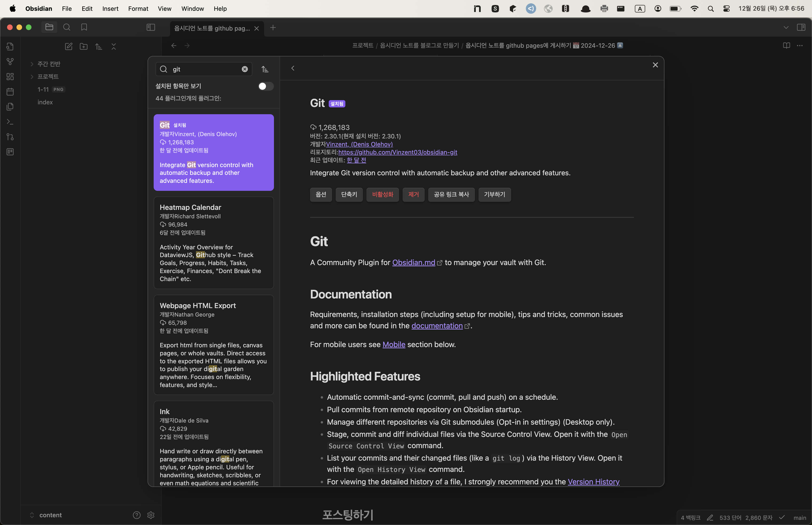Screen dimensions: 812x525
Task: Navigate forward arrow in note header
Action: [x=187, y=46]
